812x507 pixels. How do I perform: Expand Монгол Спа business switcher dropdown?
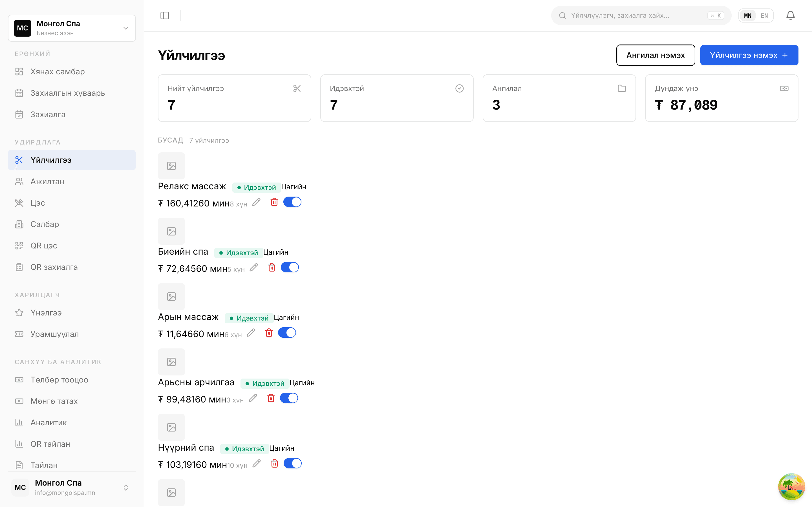72,28
